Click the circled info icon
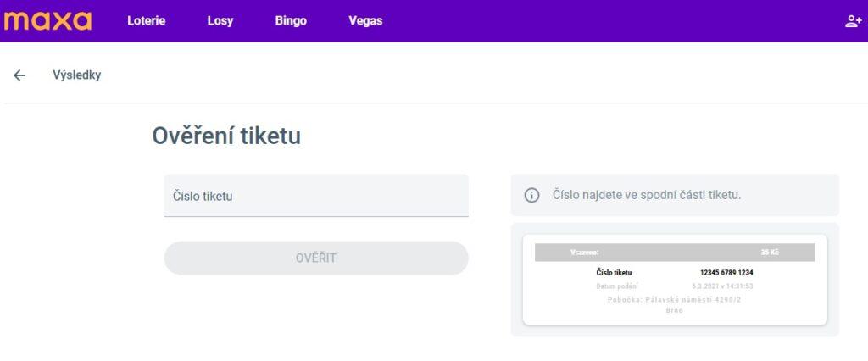The width and height of the screenshot is (868, 361). tap(531, 195)
